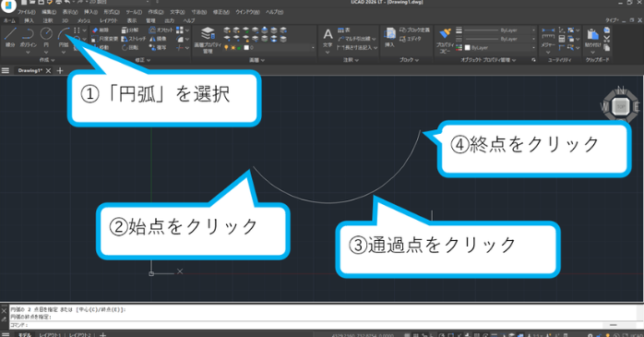The width and height of the screenshot is (644, 337).
Task: Click the メジャー (Measure) tool
Action: tap(548, 38)
